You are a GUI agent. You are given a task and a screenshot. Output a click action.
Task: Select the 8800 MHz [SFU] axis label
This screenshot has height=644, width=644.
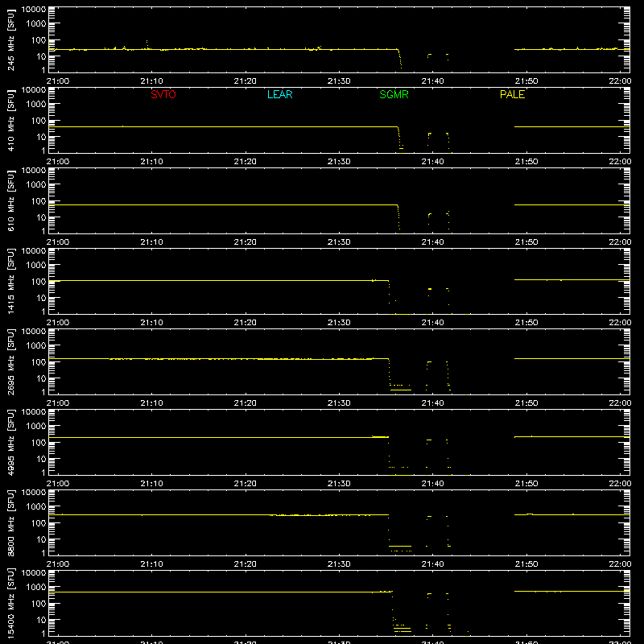pos(10,523)
